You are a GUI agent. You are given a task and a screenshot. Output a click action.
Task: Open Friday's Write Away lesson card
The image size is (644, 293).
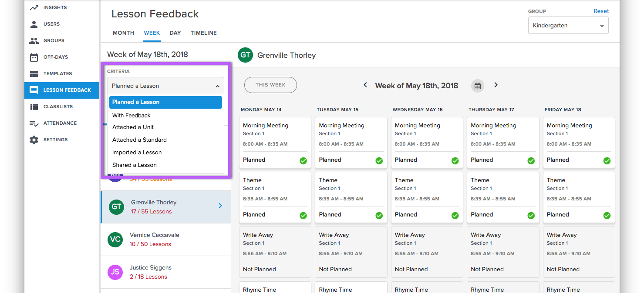coord(579,252)
